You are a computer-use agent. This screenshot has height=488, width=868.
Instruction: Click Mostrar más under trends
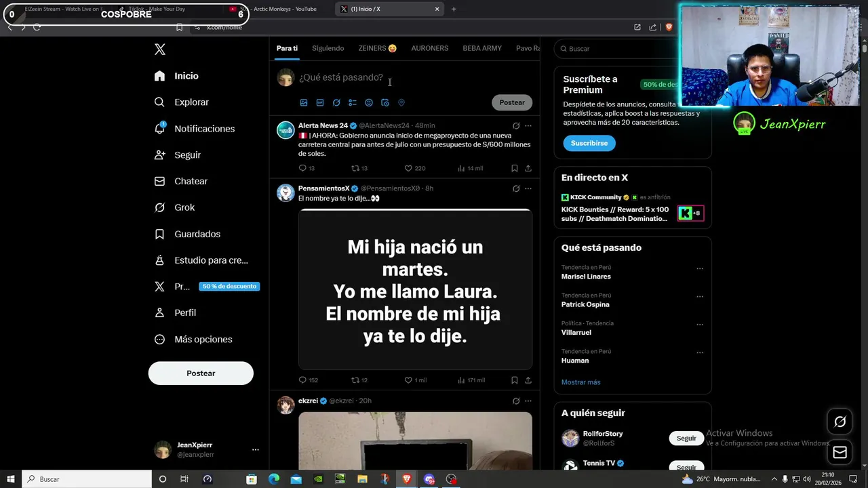[x=580, y=382]
